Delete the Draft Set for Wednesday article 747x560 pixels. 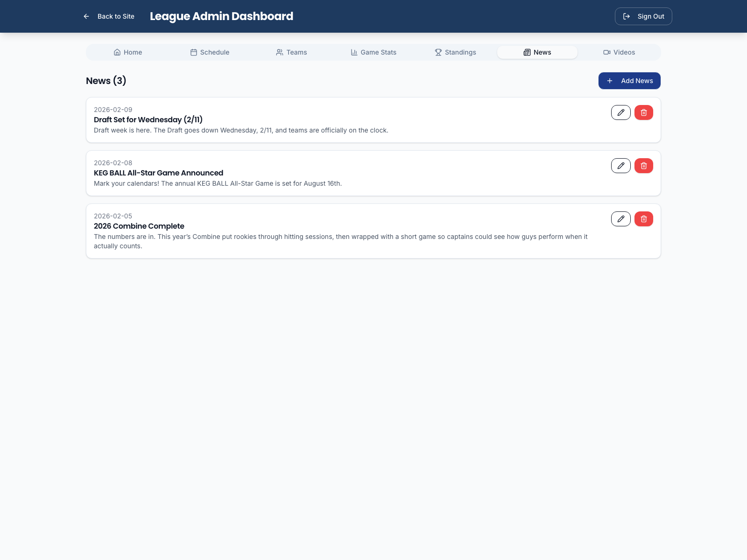tap(643, 112)
